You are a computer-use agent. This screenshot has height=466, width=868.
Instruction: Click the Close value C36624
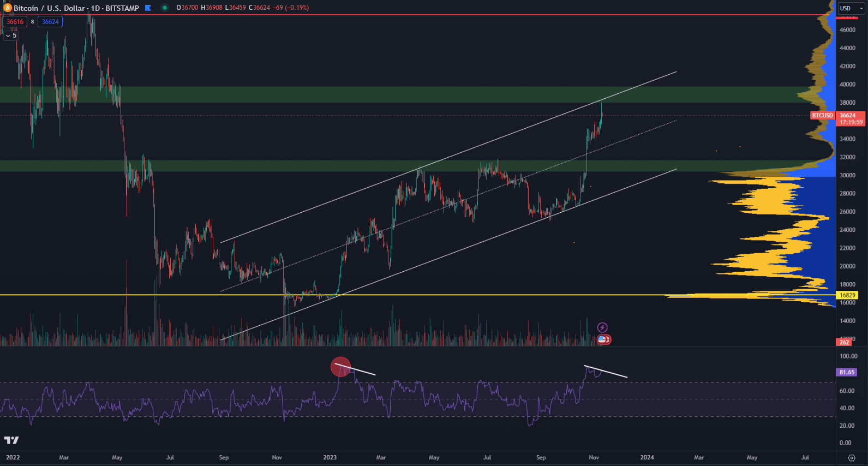click(259, 8)
